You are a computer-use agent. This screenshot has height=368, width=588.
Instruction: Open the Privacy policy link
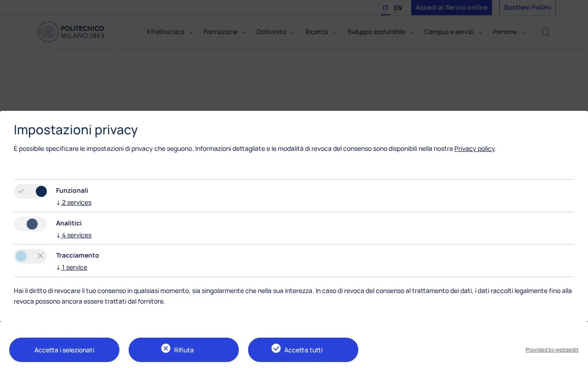point(475,149)
